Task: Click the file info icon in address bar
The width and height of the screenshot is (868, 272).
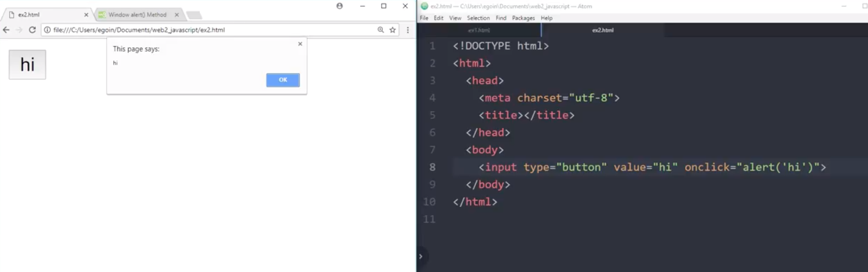Action: [48, 30]
